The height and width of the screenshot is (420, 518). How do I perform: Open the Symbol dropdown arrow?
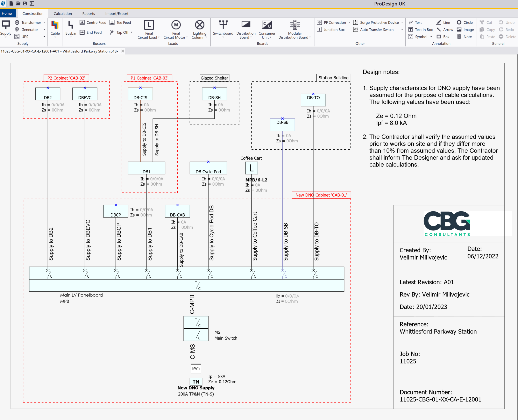point(431,37)
